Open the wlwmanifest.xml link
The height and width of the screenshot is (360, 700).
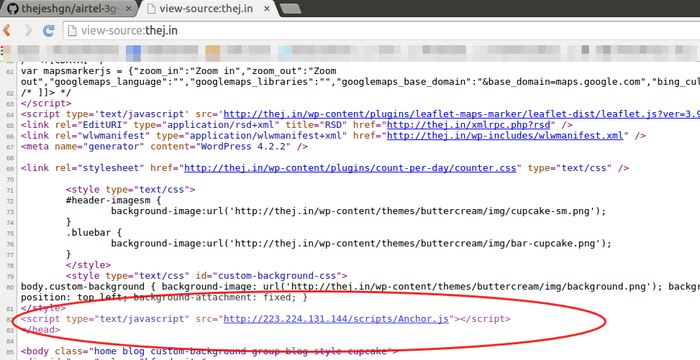[x=504, y=135]
